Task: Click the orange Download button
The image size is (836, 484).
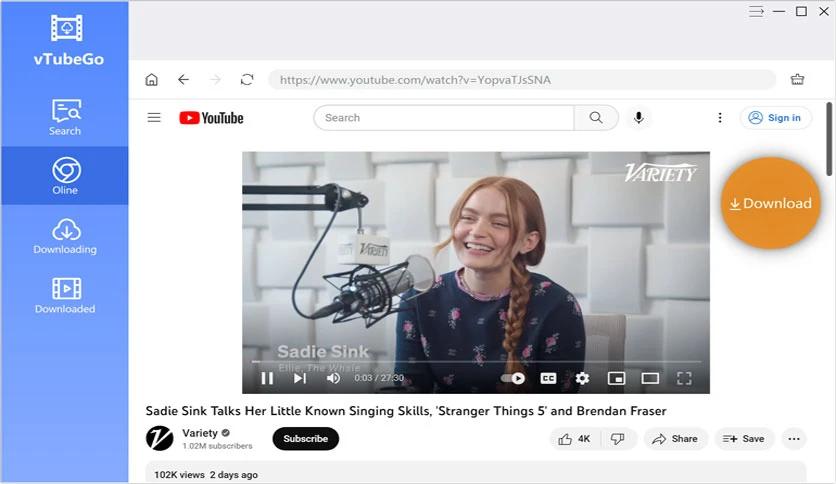Action: point(771,203)
